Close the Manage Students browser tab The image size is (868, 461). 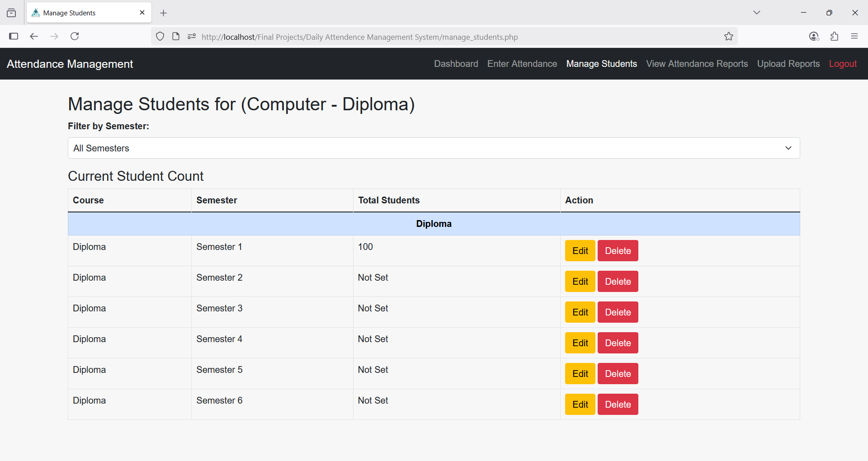pyautogui.click(x=142, y=13)
